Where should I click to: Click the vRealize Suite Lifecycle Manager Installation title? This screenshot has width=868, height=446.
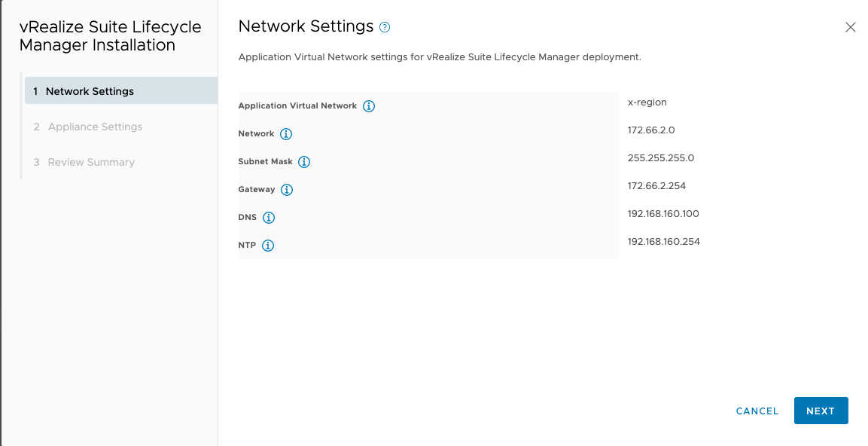[110, 36]
